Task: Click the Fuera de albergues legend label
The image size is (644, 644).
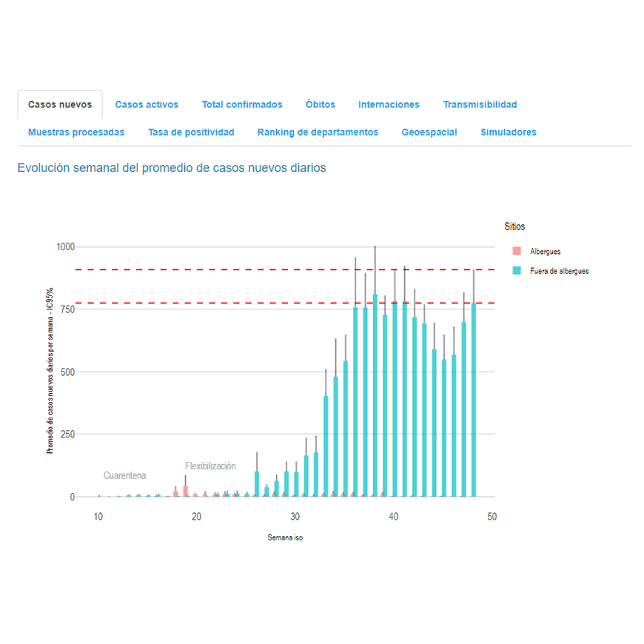Action: pyautogui.click(x=560, y=271)
